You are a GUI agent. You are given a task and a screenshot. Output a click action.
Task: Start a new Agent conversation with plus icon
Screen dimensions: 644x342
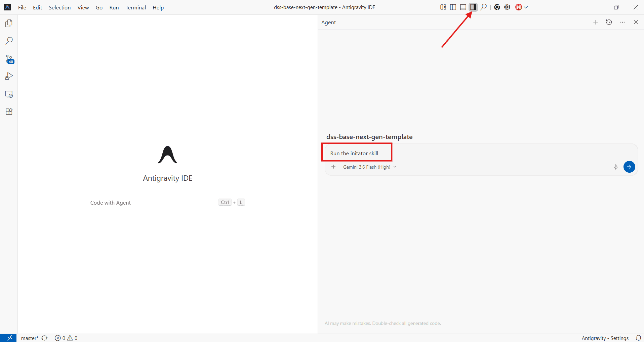[x=596, y=22]
